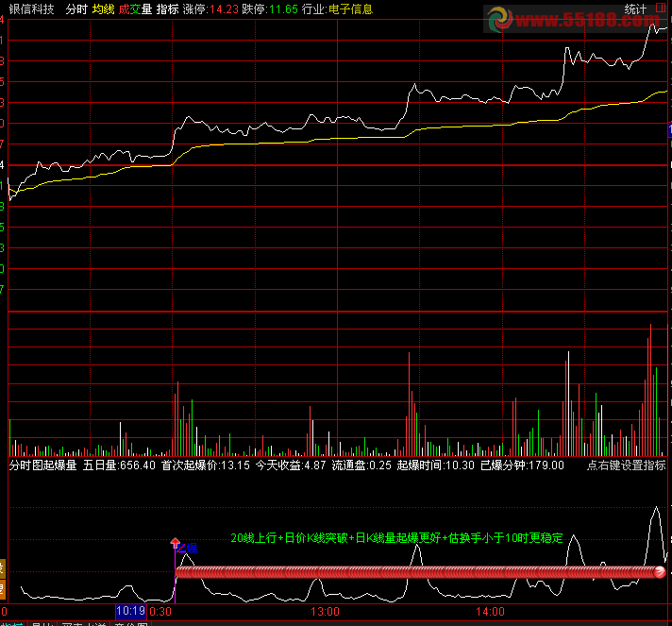This screenshot has width=672, height=626.
Task: Toggle the 成交量 volume label
Action: tap(135, 9)
